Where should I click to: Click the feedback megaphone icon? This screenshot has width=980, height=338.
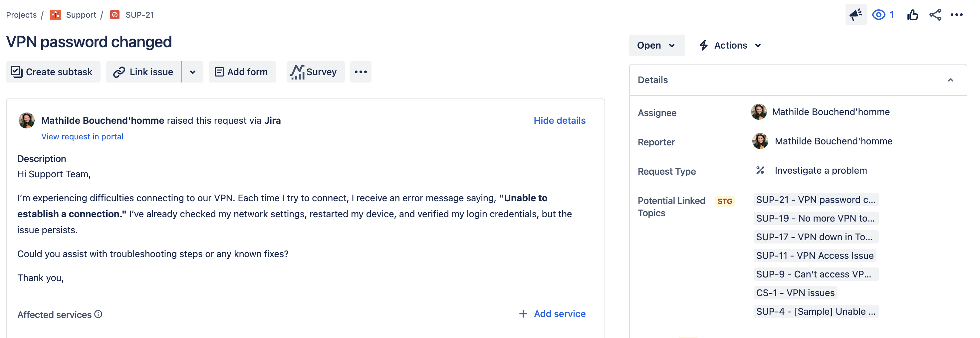pyautogui.click(x=856, y=15)
